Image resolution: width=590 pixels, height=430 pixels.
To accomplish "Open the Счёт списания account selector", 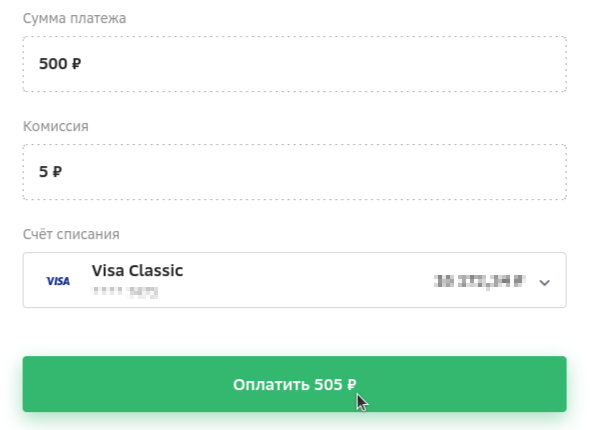I will pos(295,280).
